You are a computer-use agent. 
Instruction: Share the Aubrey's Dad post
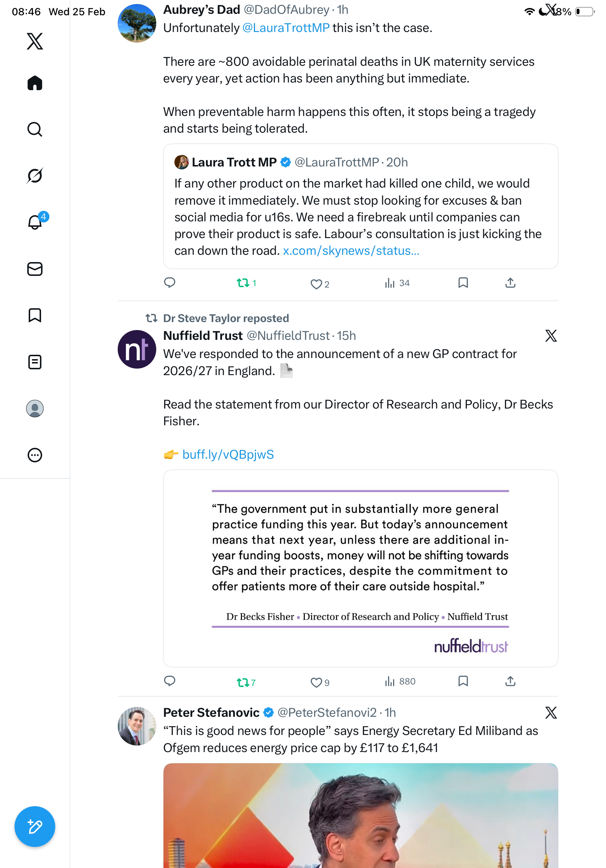point(510,283)
